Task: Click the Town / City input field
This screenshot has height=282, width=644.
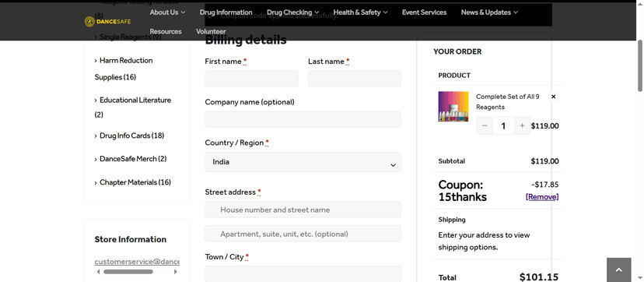Action: click(x=303, y=273)
